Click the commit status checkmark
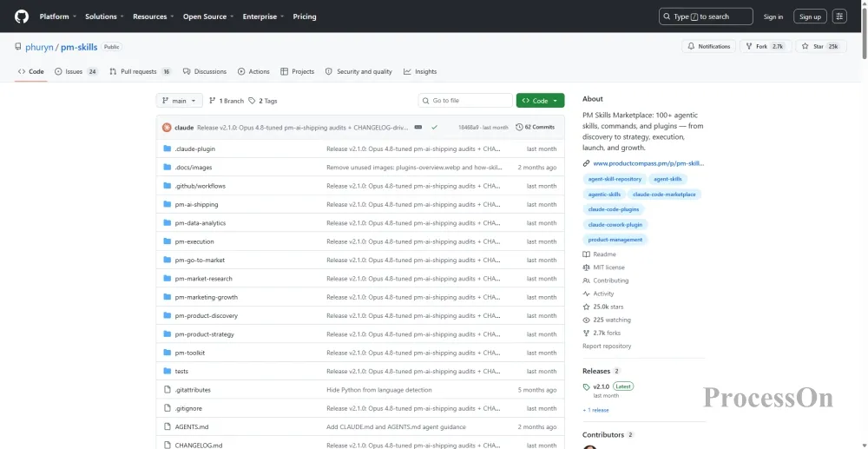This screenshot has height=449, width=868. coord(435,128)
